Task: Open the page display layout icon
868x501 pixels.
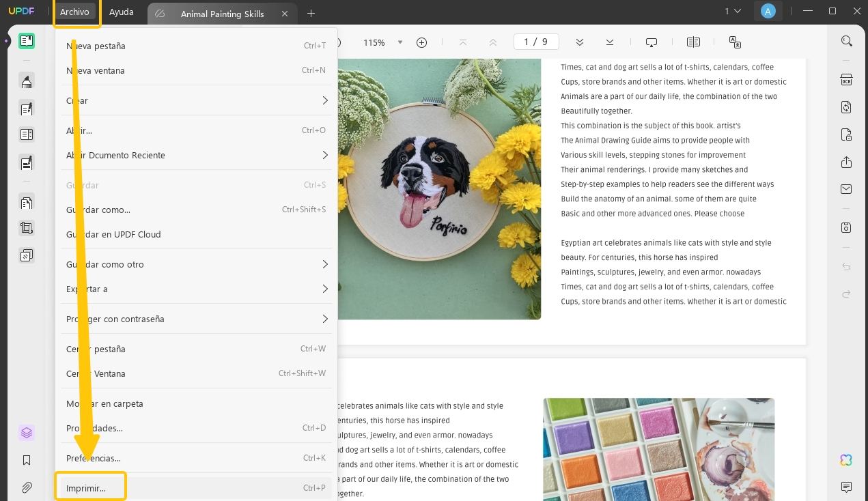Action: point(693,42)
